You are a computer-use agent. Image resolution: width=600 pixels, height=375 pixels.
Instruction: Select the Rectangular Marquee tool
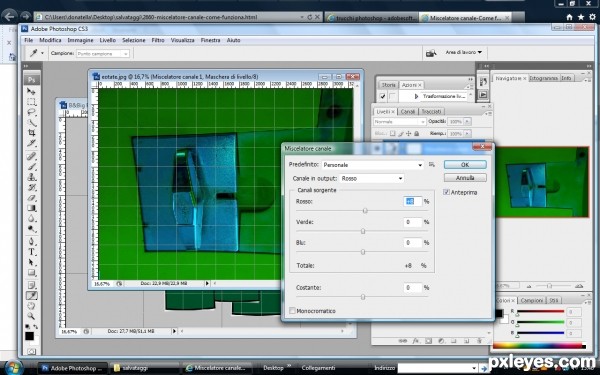31,102
